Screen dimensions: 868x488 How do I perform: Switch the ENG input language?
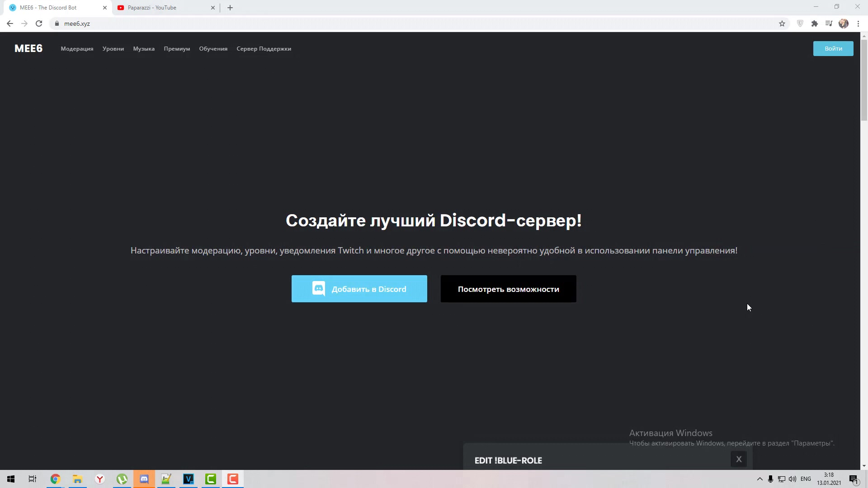click(806, 479)
